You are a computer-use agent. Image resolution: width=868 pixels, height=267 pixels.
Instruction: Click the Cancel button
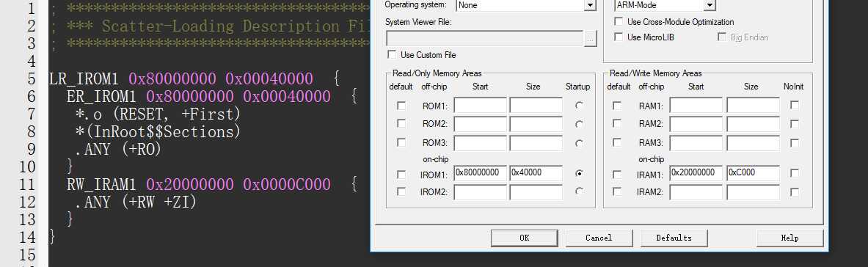(x=599, y=238)
